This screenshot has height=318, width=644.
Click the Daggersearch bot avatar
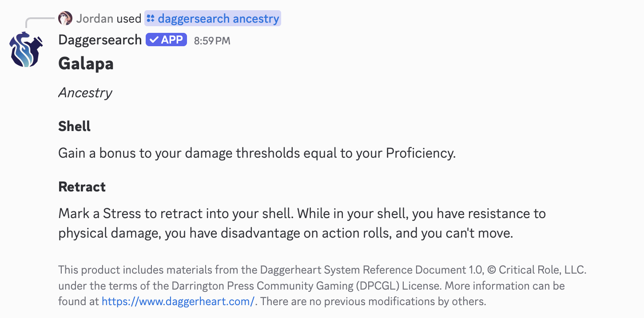pos(26,49)
